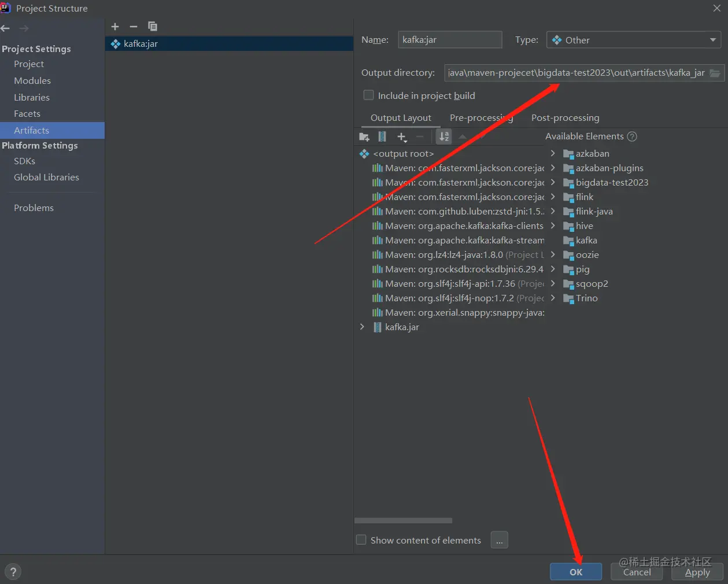Enable Include in project build checkbox
The image size is (728, 584).
tap(368, 95)
